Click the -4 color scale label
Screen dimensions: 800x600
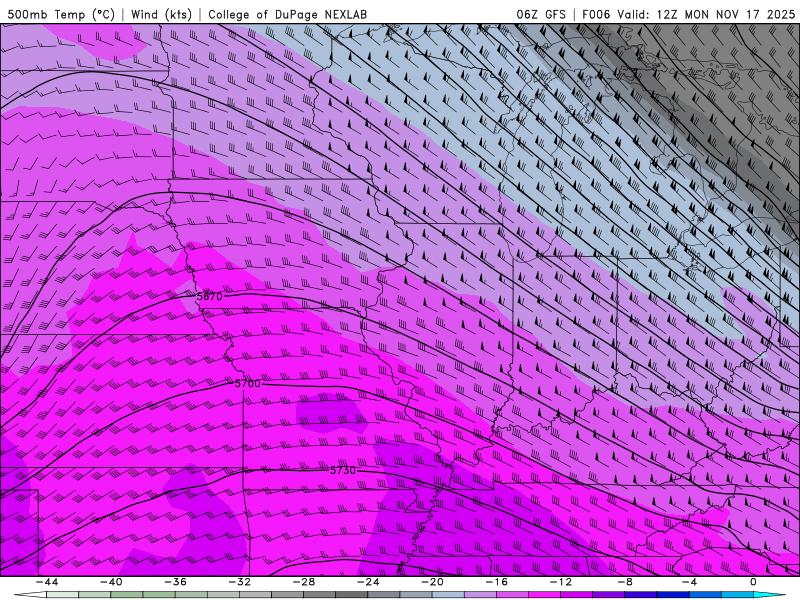coord(689,582)
